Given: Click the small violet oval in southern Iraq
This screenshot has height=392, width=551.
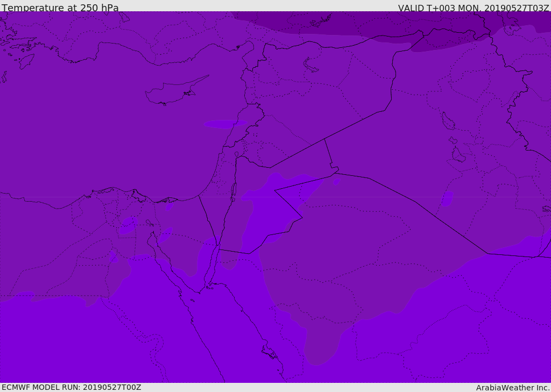Looking at the screenshot, I should click(447, 198).
